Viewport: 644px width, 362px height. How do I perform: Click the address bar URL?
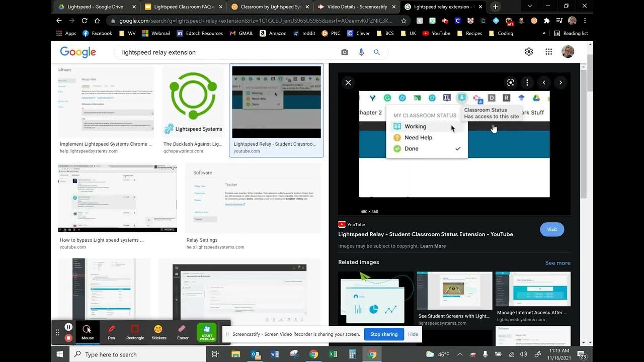256,21
